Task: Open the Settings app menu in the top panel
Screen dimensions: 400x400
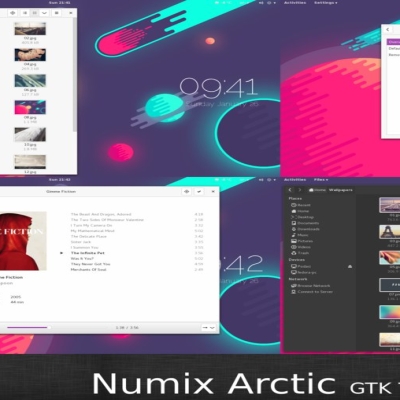Action: 325,3
